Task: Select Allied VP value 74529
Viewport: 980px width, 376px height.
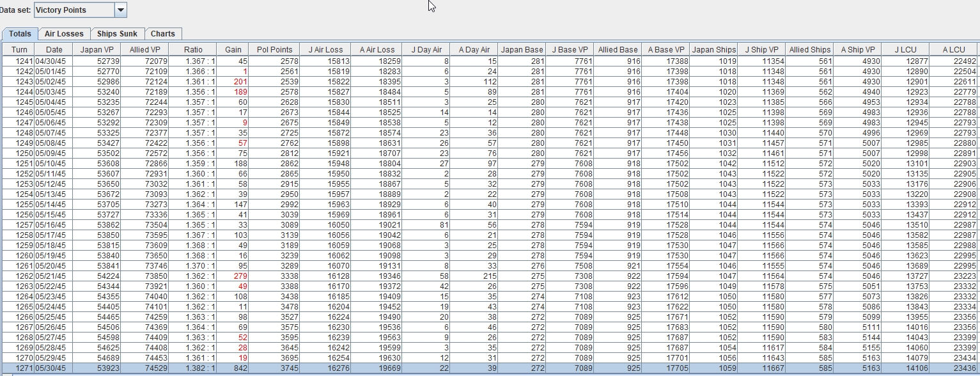Action: click(x=145, y=368)
